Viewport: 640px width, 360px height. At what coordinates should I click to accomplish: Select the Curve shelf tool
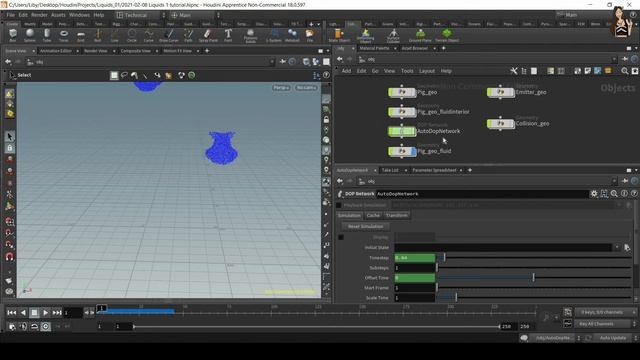point(149,35)
